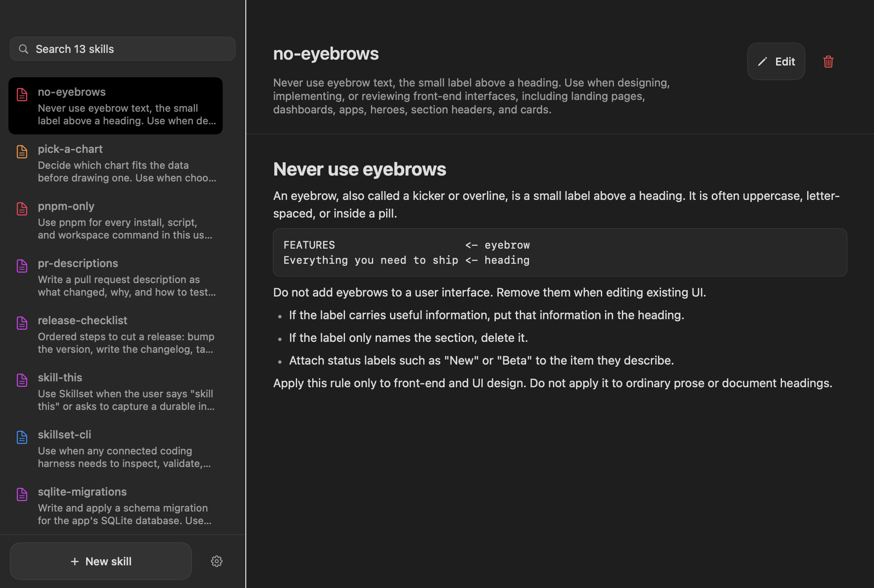Click the Never use eyebrows heading
The height and width of the screenshot is (588, 874).
tap(360, 169)
